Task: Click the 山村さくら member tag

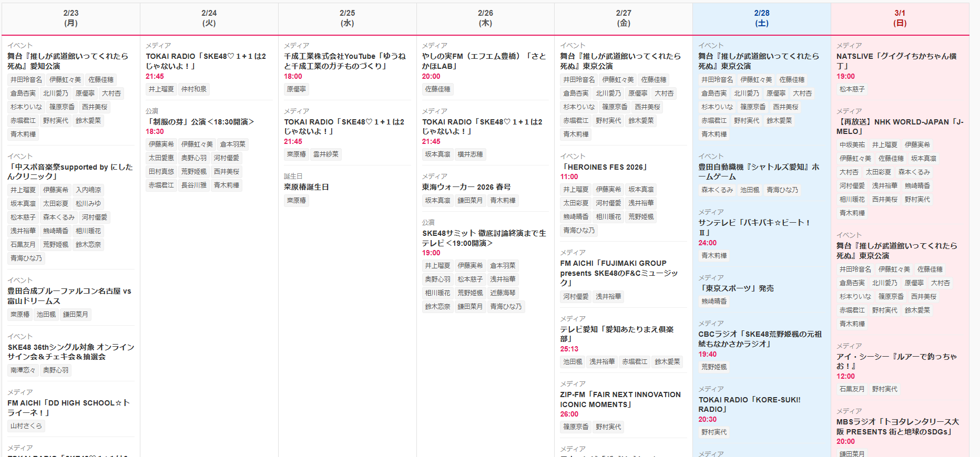Action: (26, 426)
